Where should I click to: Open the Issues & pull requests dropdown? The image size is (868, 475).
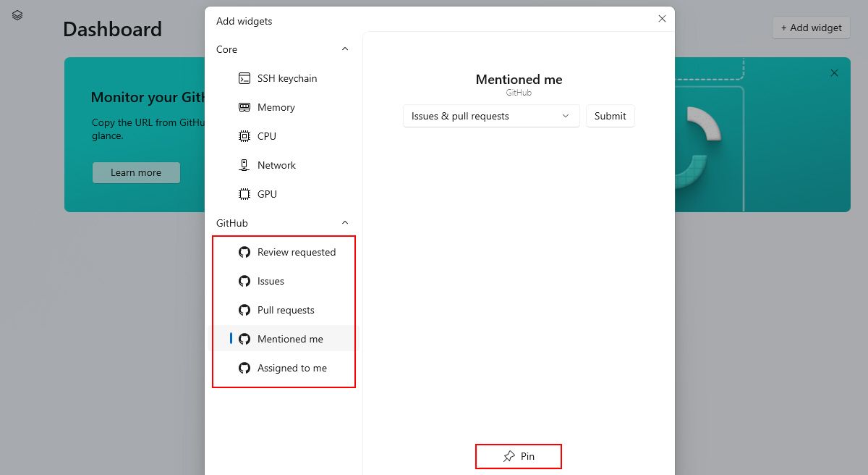click(491, 116)
